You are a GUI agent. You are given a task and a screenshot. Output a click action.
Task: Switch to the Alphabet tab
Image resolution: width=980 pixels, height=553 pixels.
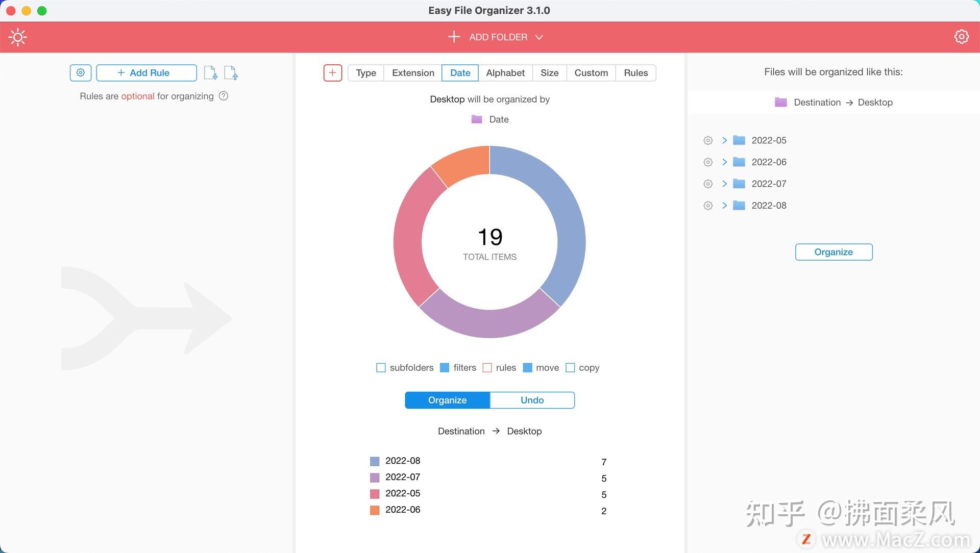click(505, 72)
